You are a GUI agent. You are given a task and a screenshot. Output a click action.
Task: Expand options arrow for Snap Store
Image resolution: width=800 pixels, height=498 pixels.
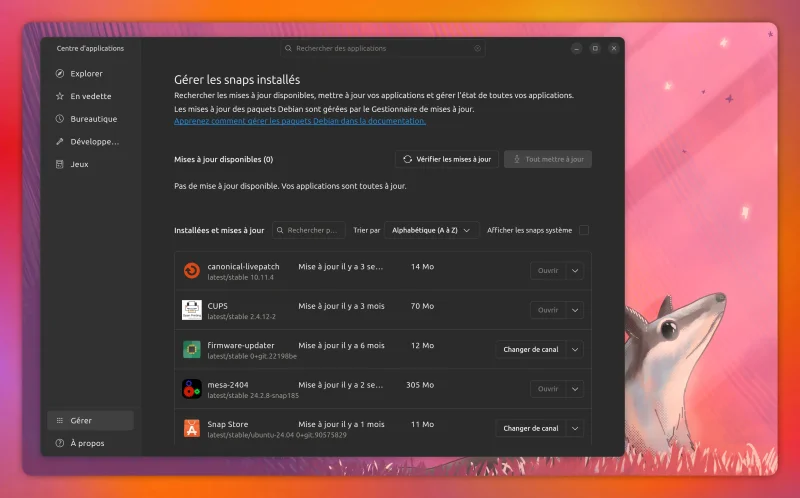pyautogui.click(x=575, y=428)
